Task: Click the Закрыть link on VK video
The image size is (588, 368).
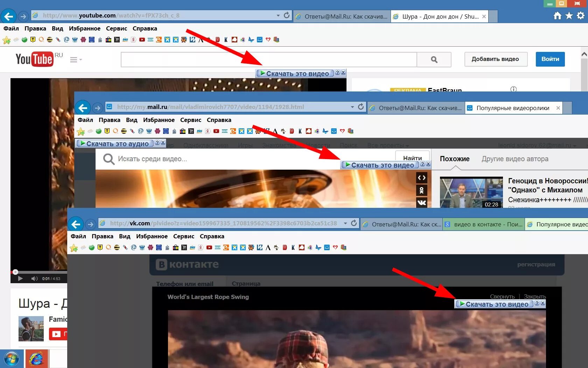Action: point(535,297)
